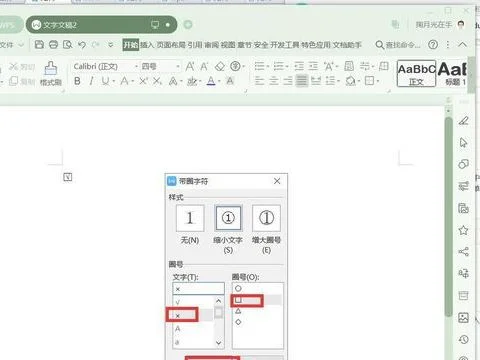The width and height of the screenshot is (480, 360).
Task: Justify the paragraph text
Action: tap(302, 81)
